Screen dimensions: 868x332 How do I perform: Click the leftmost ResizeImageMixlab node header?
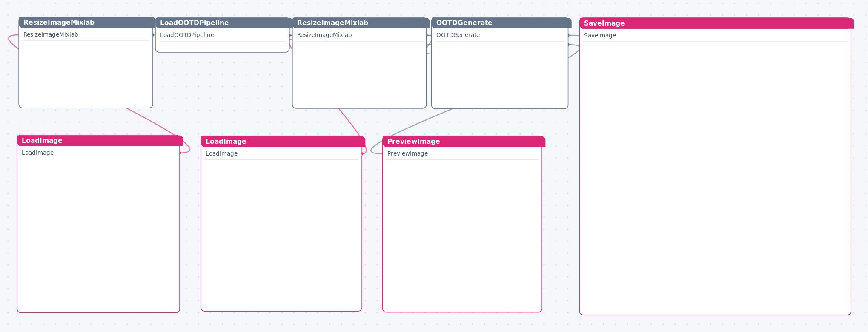tap(87, 23)
